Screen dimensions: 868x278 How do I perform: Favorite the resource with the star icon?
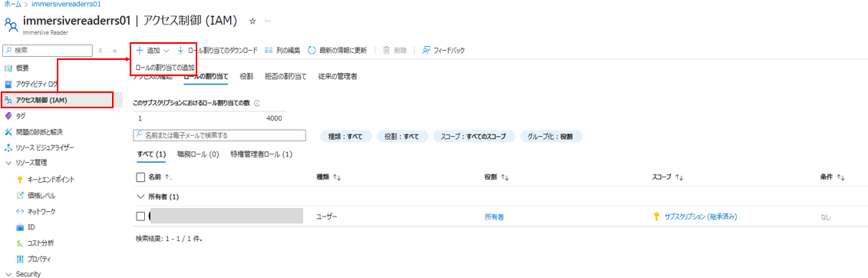(252, 21)
